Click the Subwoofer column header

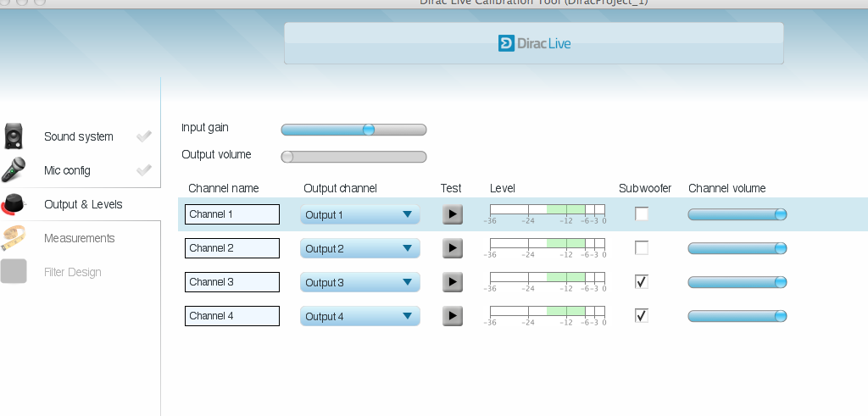tap(645, 188)
